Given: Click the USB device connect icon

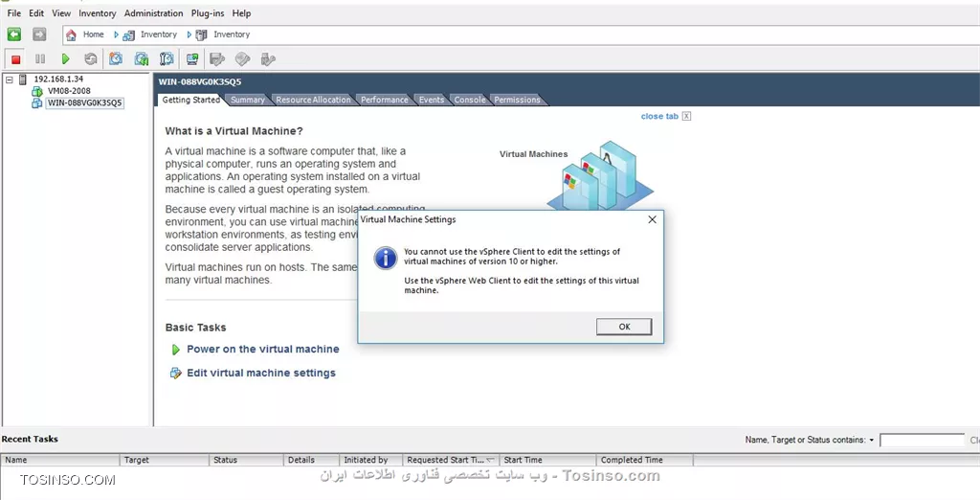Looking at the screenshot, I should 268,59.
